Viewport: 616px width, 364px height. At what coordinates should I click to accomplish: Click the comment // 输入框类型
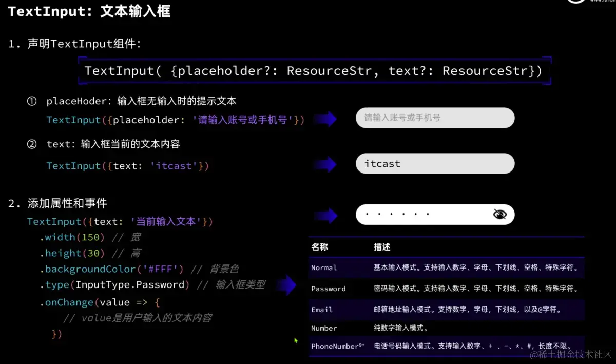231,284
